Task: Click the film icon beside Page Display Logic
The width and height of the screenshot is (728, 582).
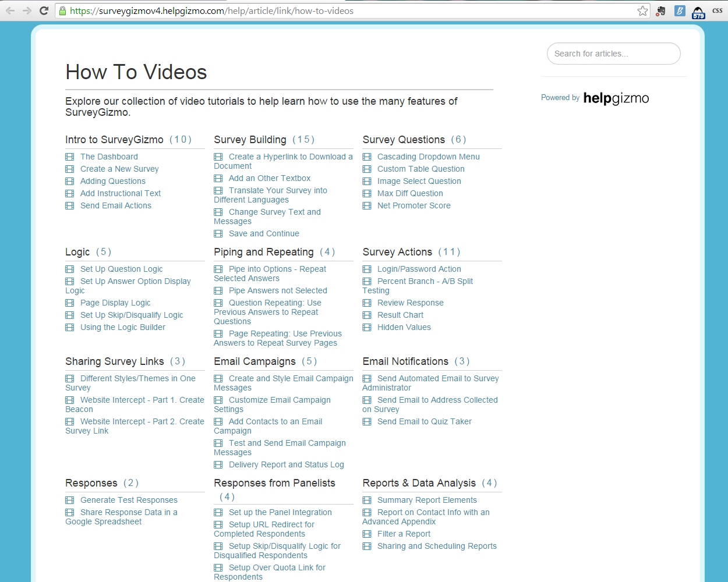Action: (69, 303)
